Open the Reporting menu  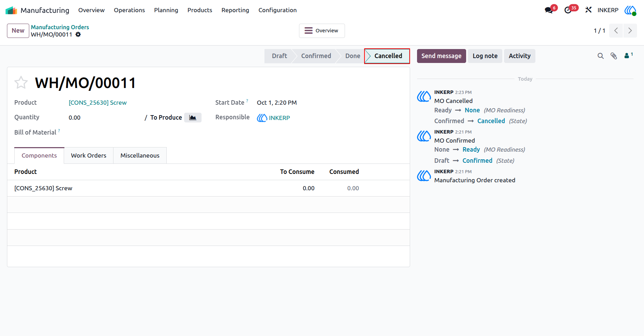(235, 10)
